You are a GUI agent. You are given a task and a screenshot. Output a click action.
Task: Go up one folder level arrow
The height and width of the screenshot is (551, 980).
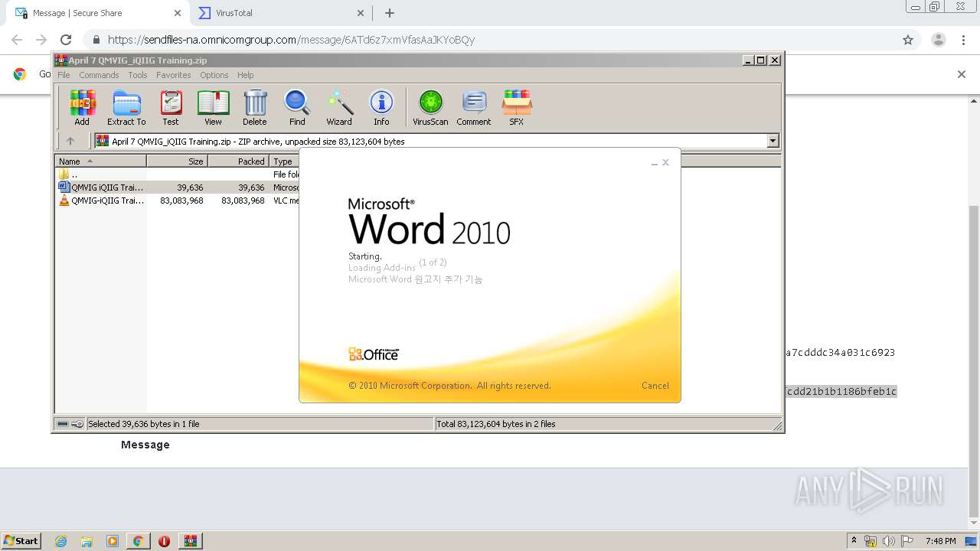70,141
